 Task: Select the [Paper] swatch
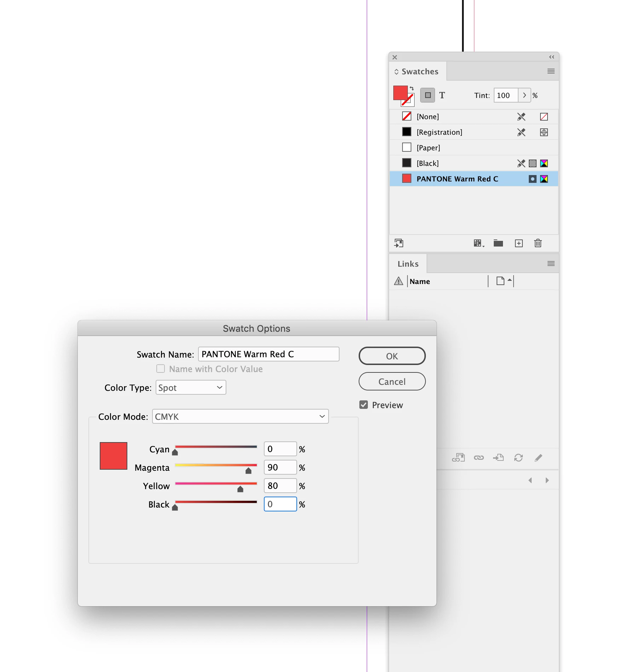474,147
